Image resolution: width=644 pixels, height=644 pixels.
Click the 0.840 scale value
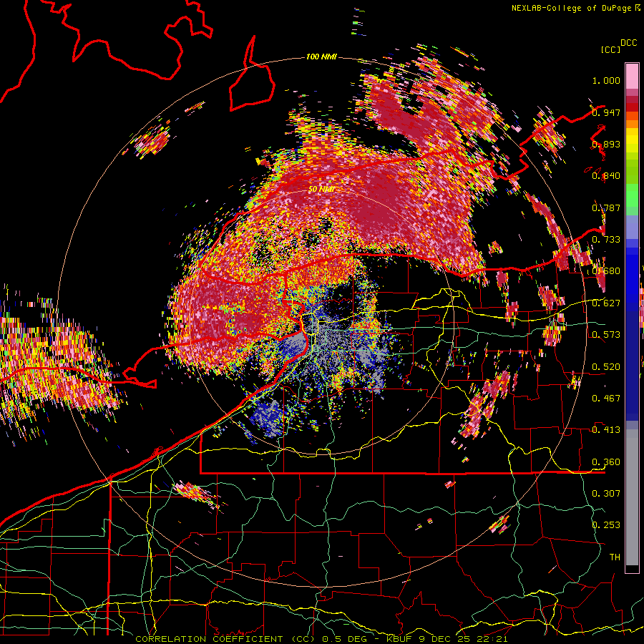[x=606, y=176]
